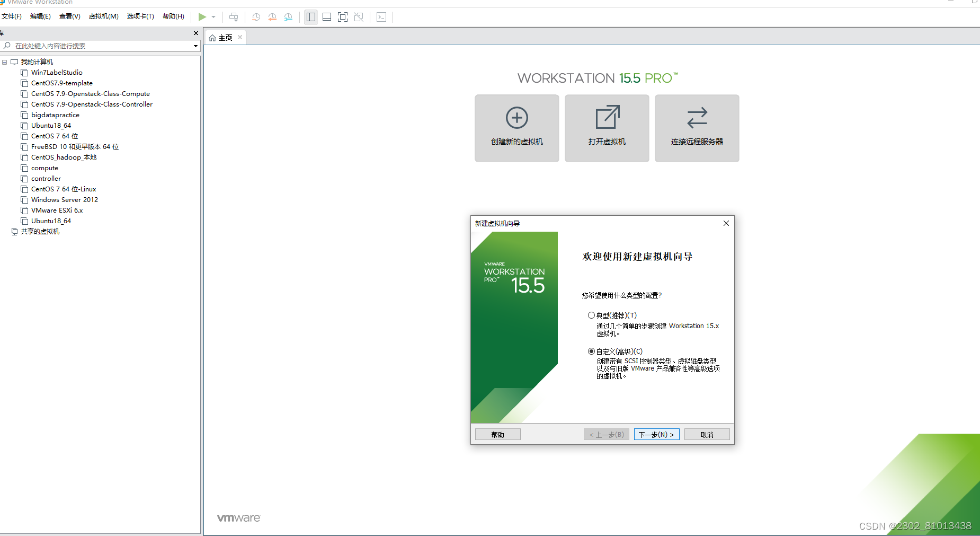The width and height of the screenshot is (980, 536).
Task: Toggle the library sidebar view icon
Action: pos(311,17)
